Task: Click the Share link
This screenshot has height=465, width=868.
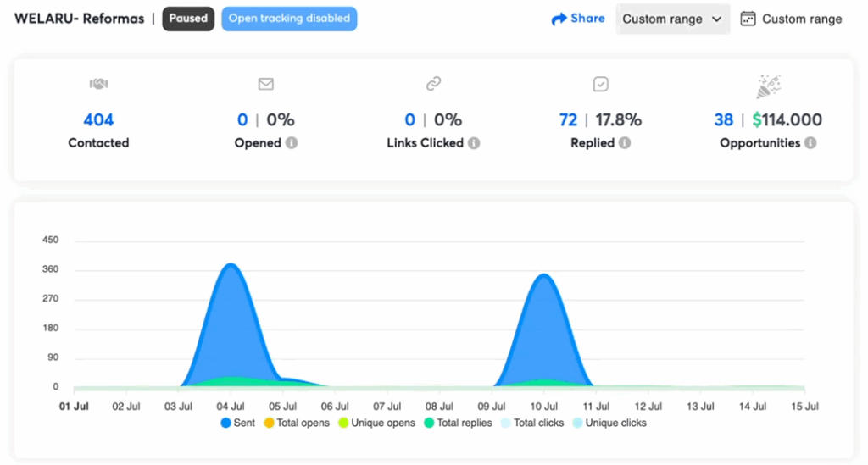Action: point(578,19)
